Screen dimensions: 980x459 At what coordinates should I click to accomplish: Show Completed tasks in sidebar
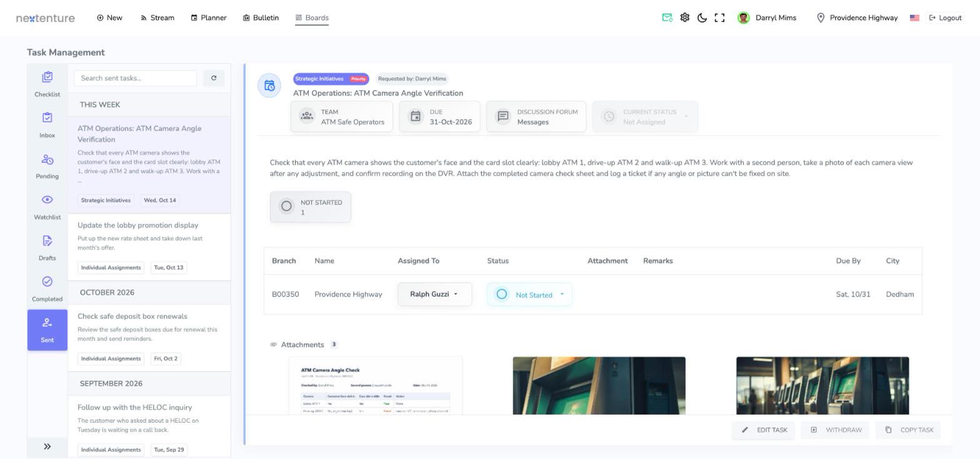click(x=47, y=289)
